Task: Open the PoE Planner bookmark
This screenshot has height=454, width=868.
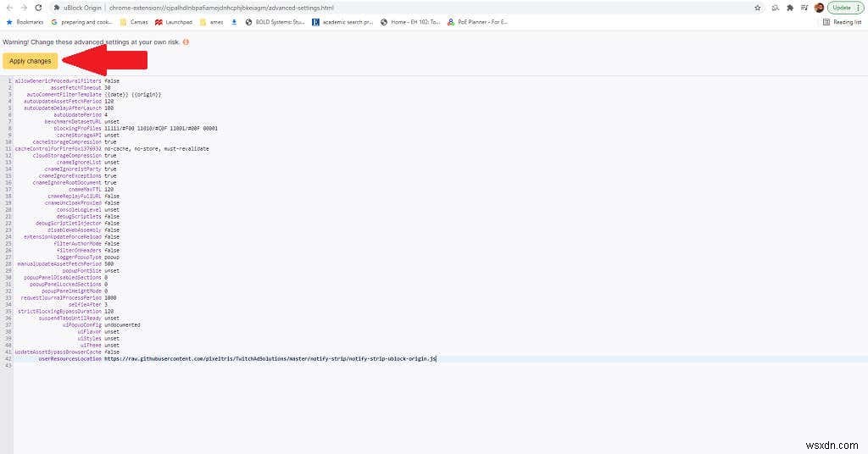Action: point(478,22)
